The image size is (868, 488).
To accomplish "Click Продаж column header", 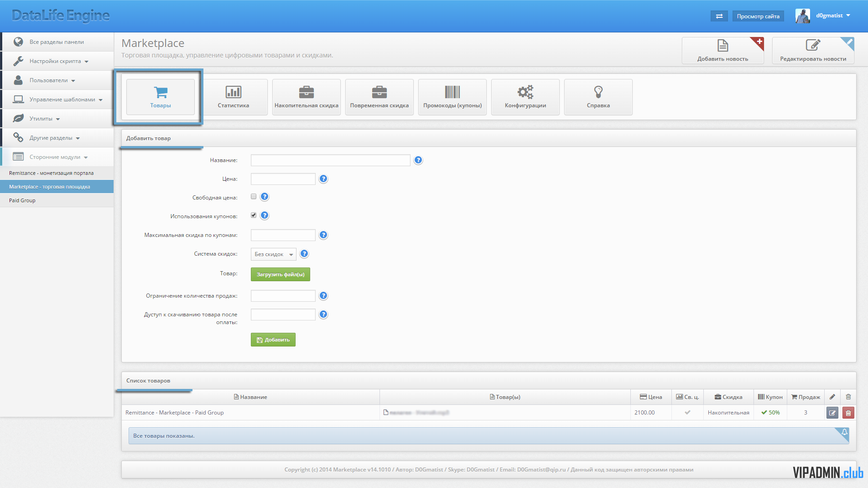I will point(806,397).
